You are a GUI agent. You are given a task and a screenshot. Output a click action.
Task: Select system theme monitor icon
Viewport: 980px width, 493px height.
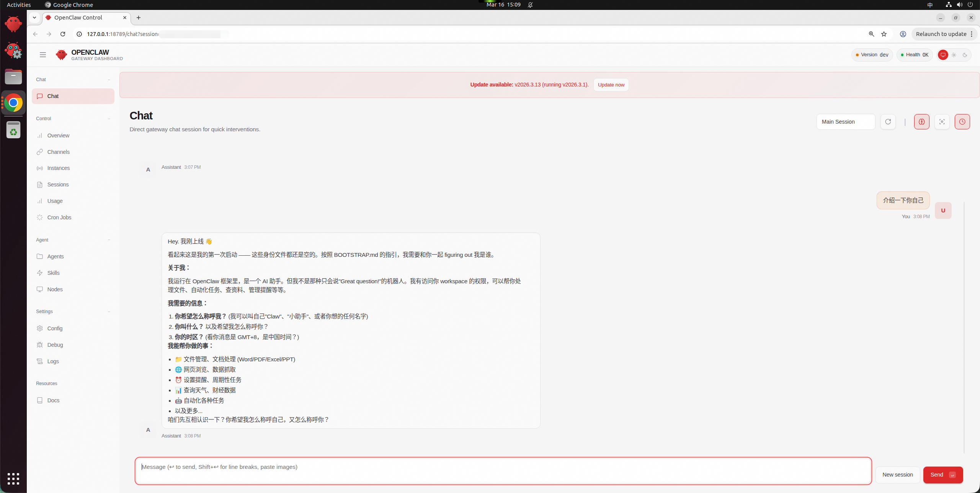point(943,55)
